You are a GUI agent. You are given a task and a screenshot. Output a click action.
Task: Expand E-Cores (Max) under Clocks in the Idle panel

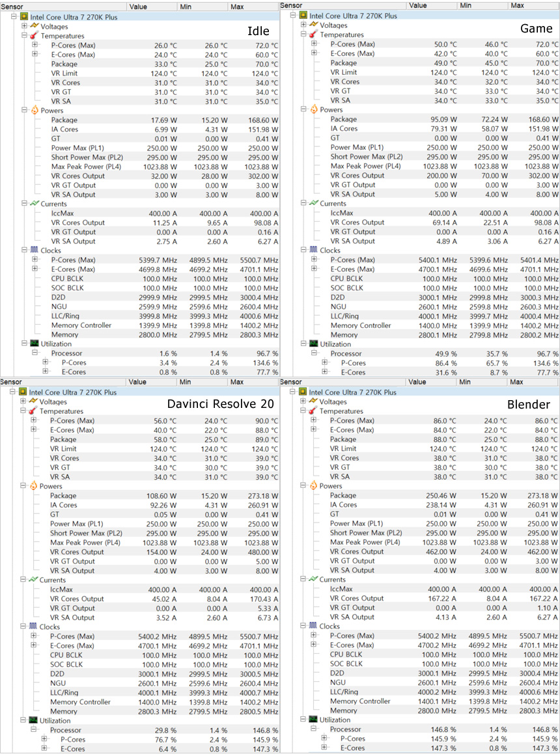click(x=35, y=269)
